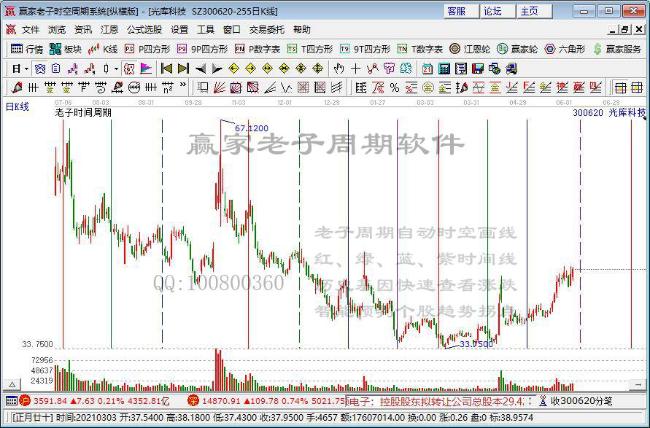Click the 300620 光库科技 stock label

click(609, 112)
